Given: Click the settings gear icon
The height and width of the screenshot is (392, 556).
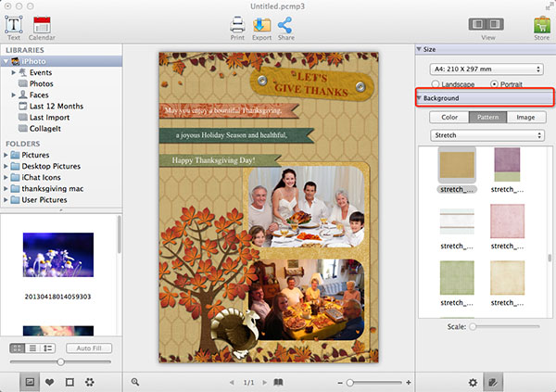Looking at the screenshot, I should [473, 382].
